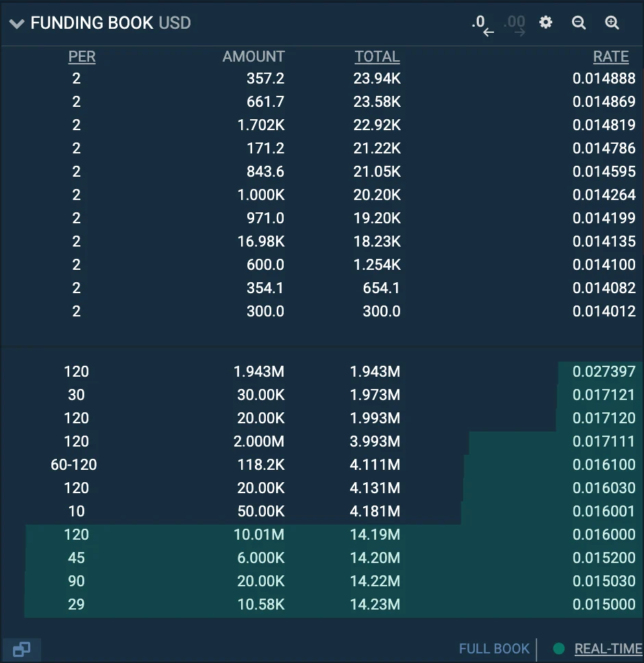The image size is (644, 663).
Task: Sort by the RATE column header
Action: click(610, 57)
